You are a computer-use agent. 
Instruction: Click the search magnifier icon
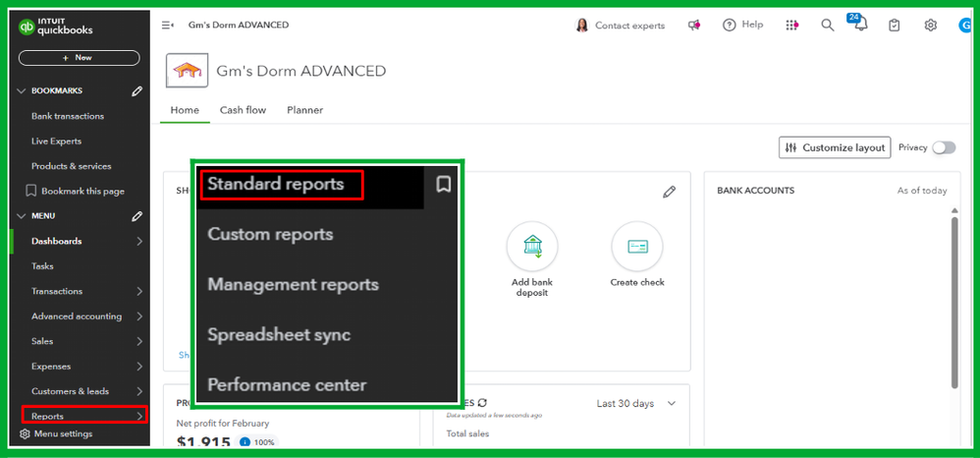click(828, 25)
